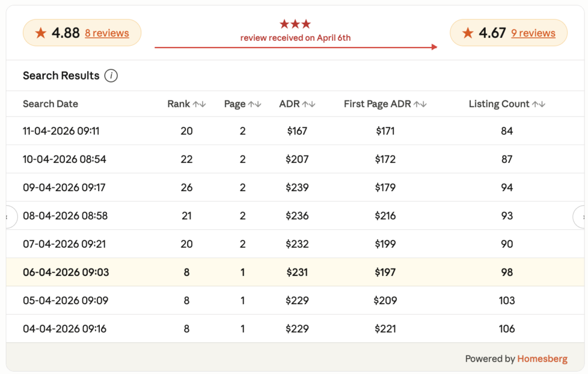Click ADR value $232
The image size is (588, 374).
click(x=297, y=244)
